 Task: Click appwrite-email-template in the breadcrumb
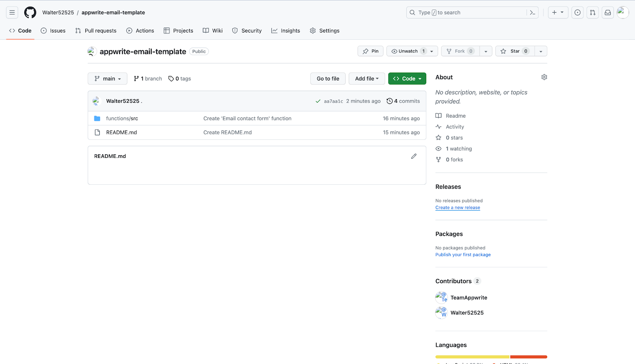113,12
